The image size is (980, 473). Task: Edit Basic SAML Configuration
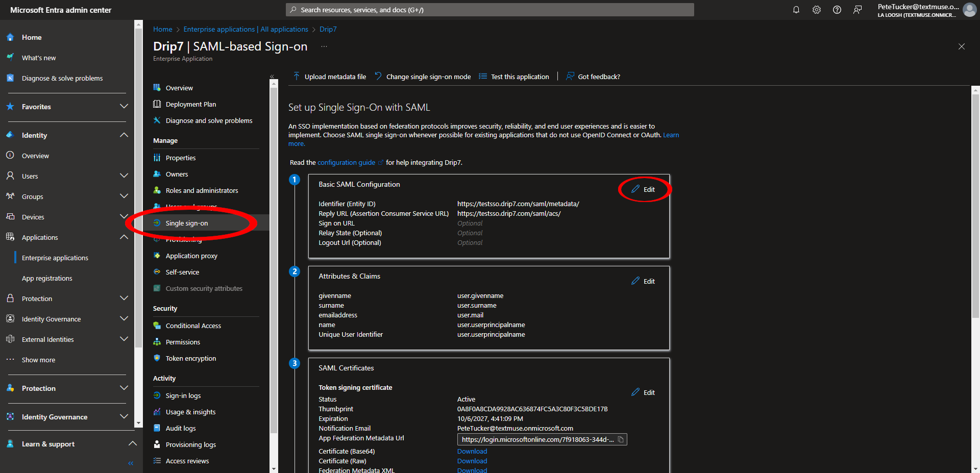coord(643,189)
